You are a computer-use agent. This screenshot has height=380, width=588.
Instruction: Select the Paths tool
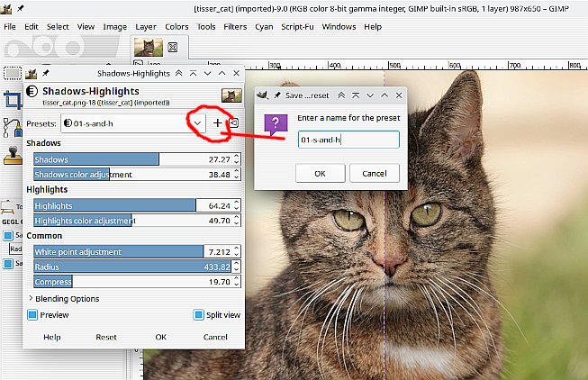[x=12, y=128]
